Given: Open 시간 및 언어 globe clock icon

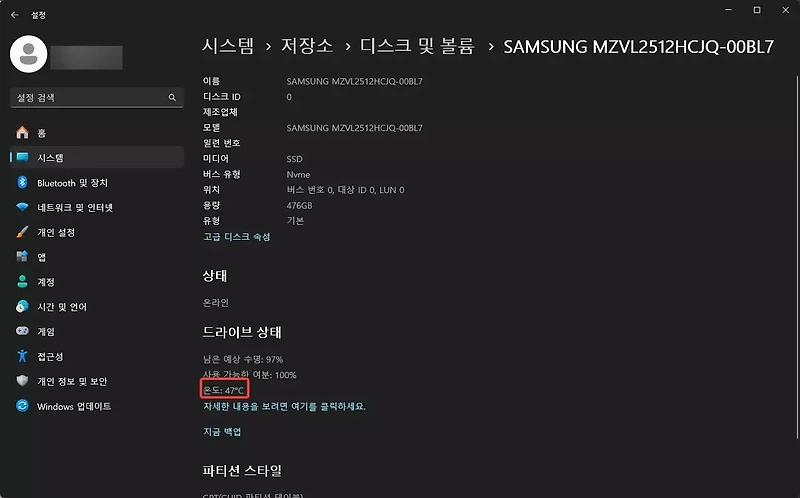Looking at the screenshot, I should click(22, 306).
